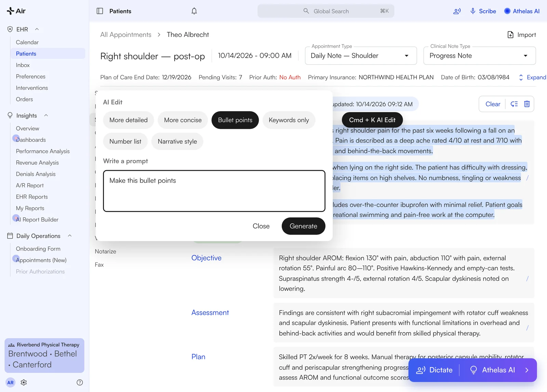547x392 pixels.
Task: Collapse the Insights sidebar section
Action: [x=46, y=116]
